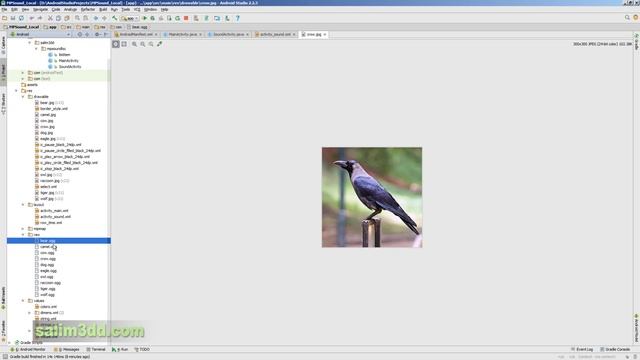Open the Messages tool window
640x360 pixels.
coord(66,350)
